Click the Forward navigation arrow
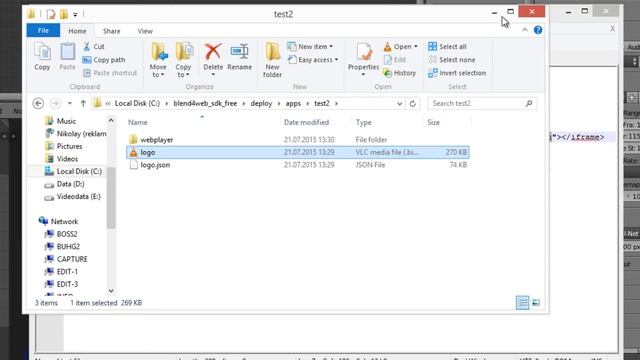 [55, 103]
